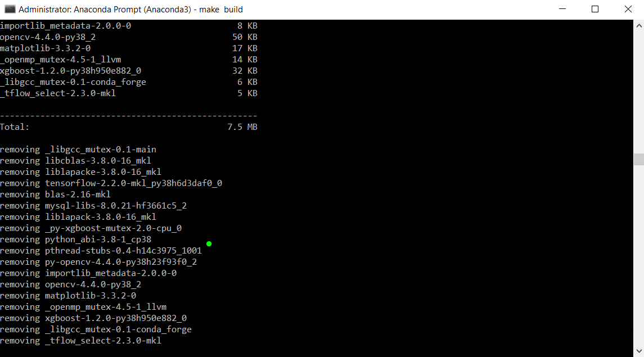The image size is (644, 357).
Task: Click 'removing opencv-4.4.0-py38_2' line
Action: tap(71, 284)
